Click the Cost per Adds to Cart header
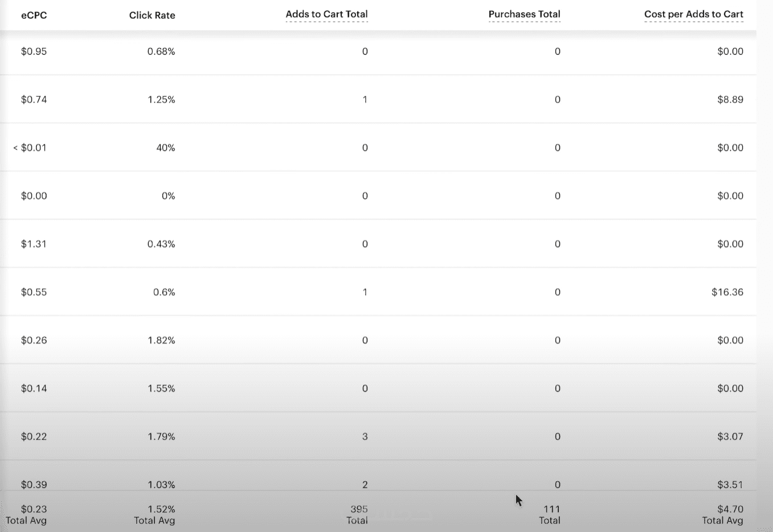 tap(693, 14)
